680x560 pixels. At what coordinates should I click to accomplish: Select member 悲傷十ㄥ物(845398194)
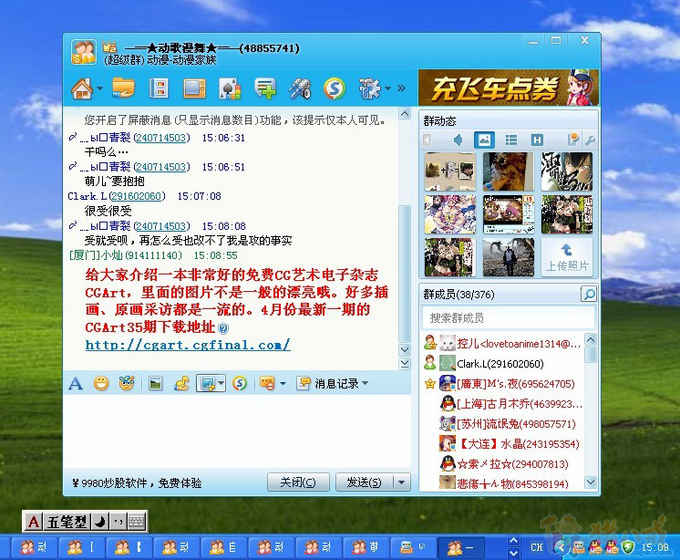(x=503, y=483)
